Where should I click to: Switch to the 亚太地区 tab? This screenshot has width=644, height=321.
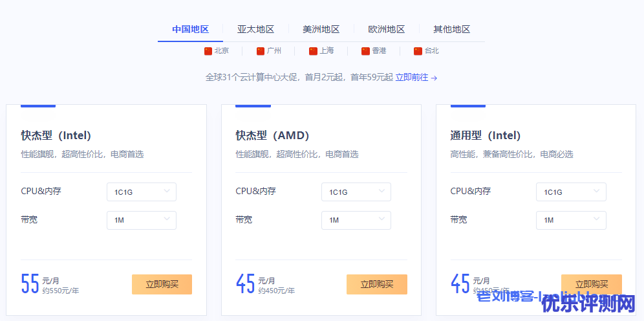pos(255,29)
